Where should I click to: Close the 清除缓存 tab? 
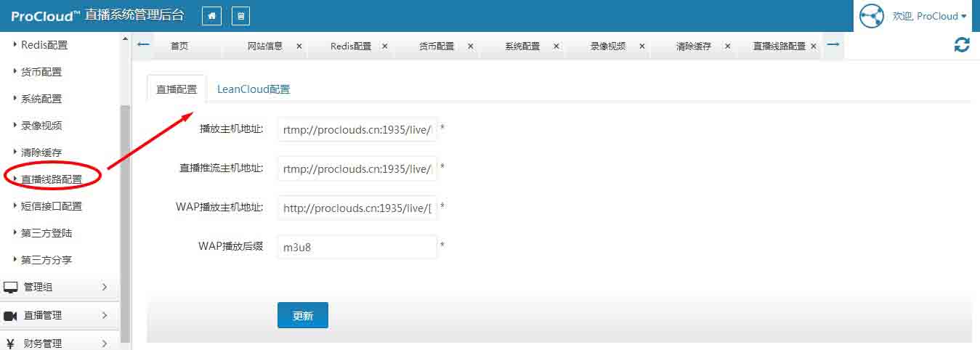[727, 46]
